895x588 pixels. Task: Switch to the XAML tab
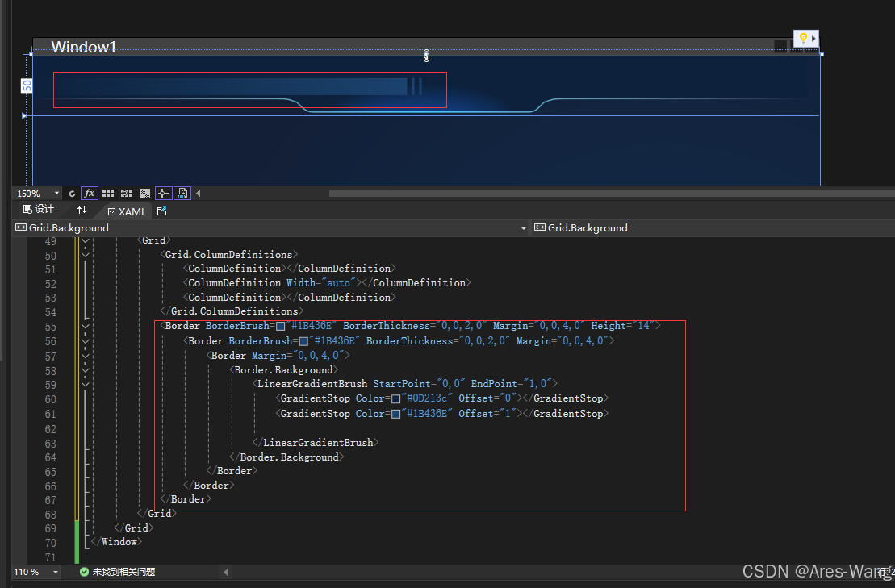127,211
